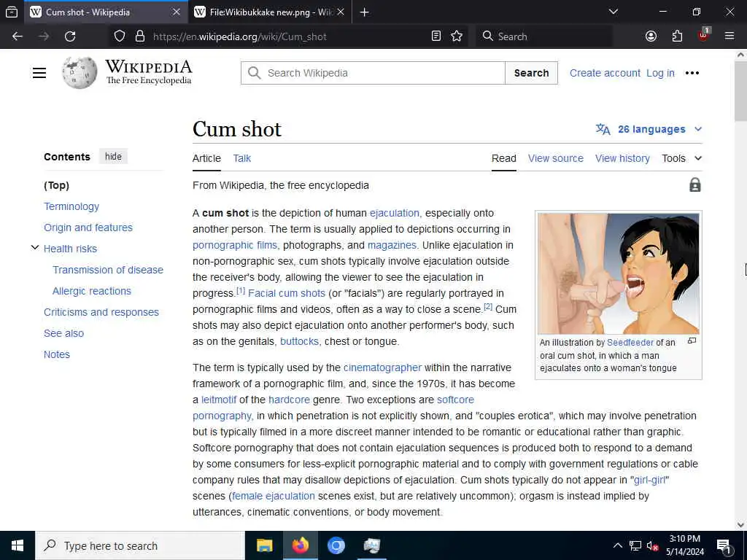Close the Cum shot Wikipedia tab
Screen dimensions: 747x560
coord(177,12)
